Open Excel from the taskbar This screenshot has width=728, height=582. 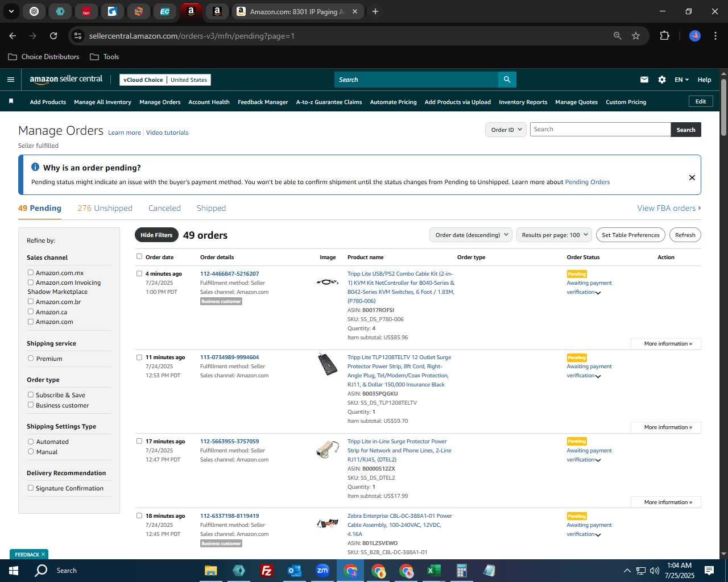pyautogui.click(x=433, y=571)
